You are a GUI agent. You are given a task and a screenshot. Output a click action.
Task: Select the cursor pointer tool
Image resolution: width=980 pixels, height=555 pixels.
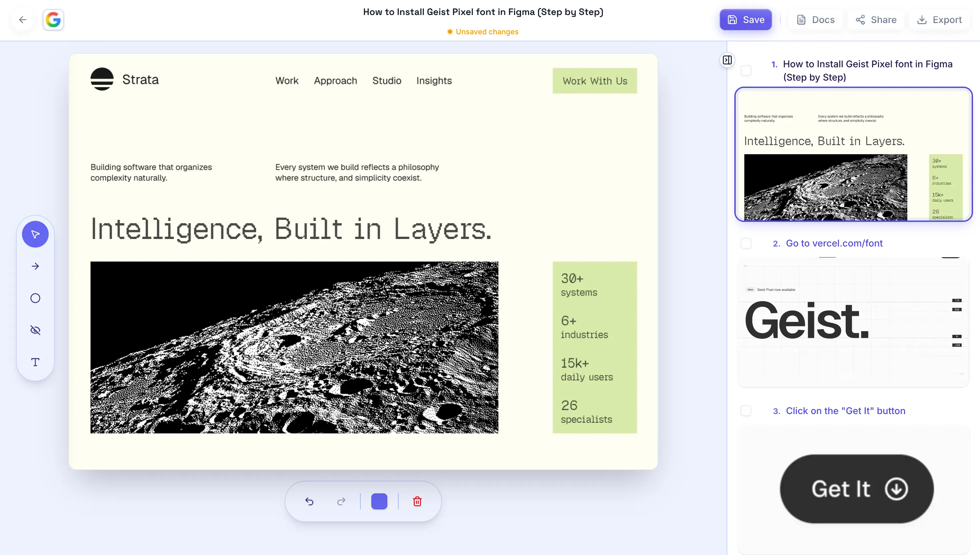pyautogui.click(x=35, y=234)
